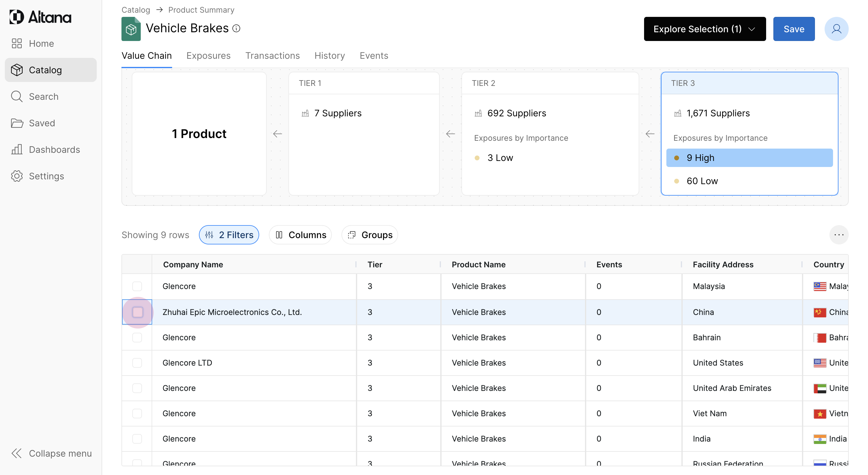Expand the Explore Selection (1) dropdown
This screenshot has width=868, height=475.
click(704, 29)
